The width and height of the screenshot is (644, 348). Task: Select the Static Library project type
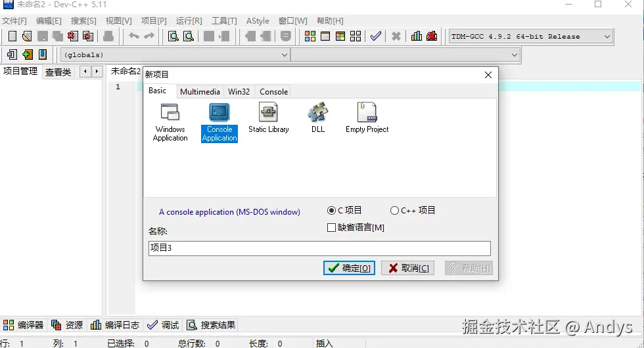pos(269,118)
